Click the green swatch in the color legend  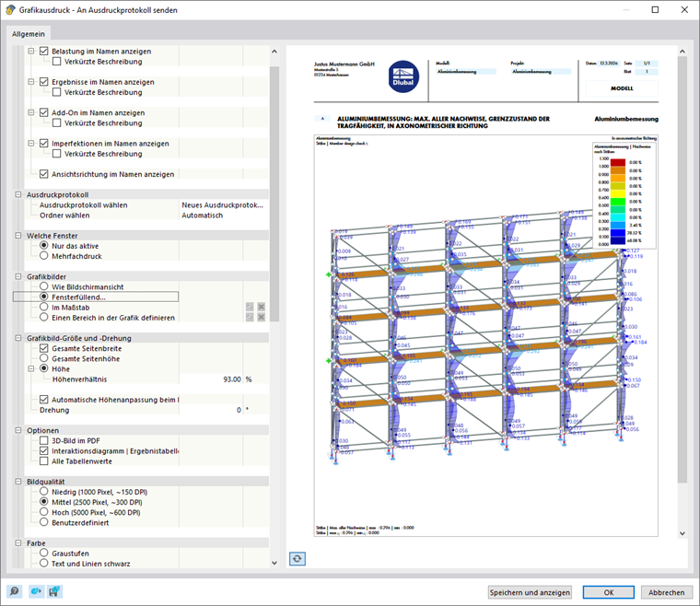pos(618,202)
